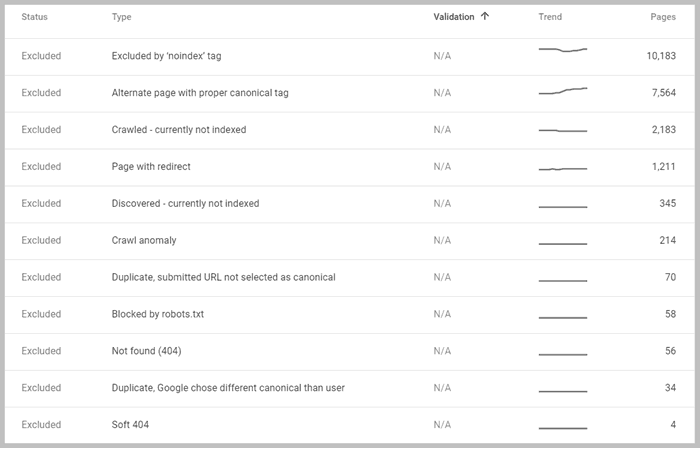Select Discovered - currently not indexed row
Image resolution: width=700 pixels, height=449 pixels.
(350, 204)
